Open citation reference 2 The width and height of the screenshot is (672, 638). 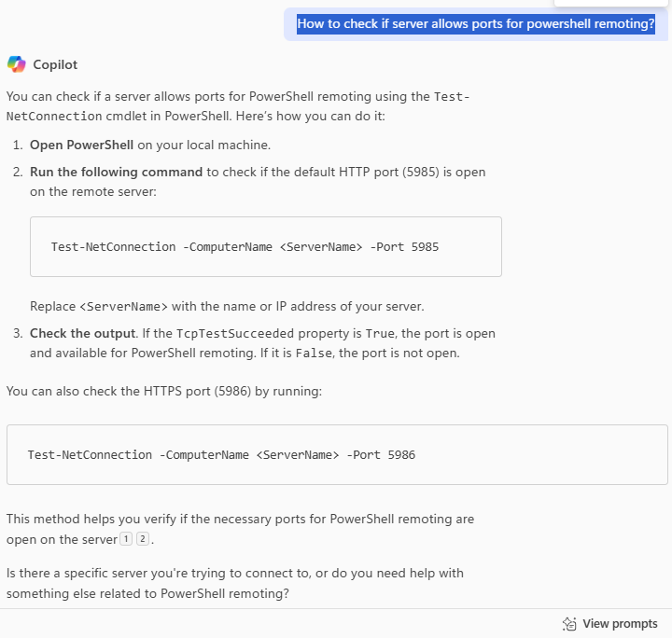click(142, 539)
